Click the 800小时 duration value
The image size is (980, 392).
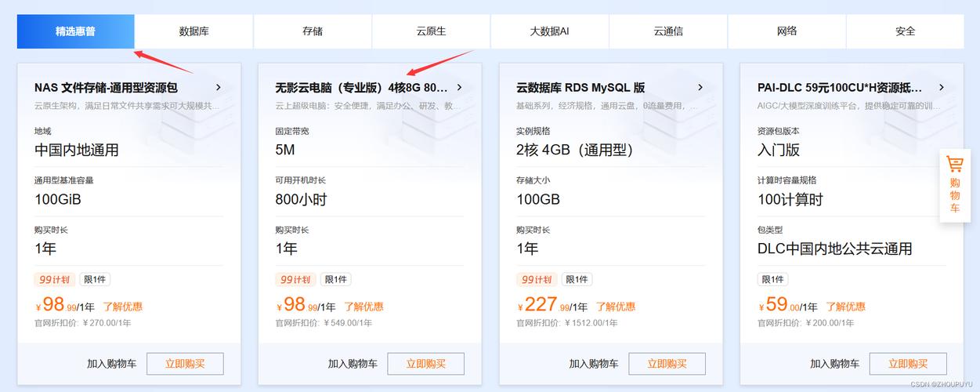(301, 199)
